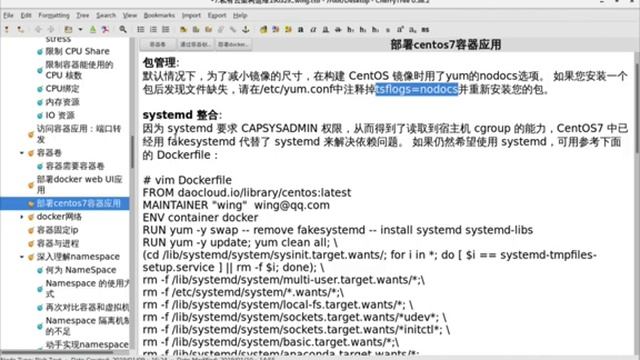Expand the docker网络 tree node arrow
Viewport: 640px width, 360px height.
[x=22, y=217]
